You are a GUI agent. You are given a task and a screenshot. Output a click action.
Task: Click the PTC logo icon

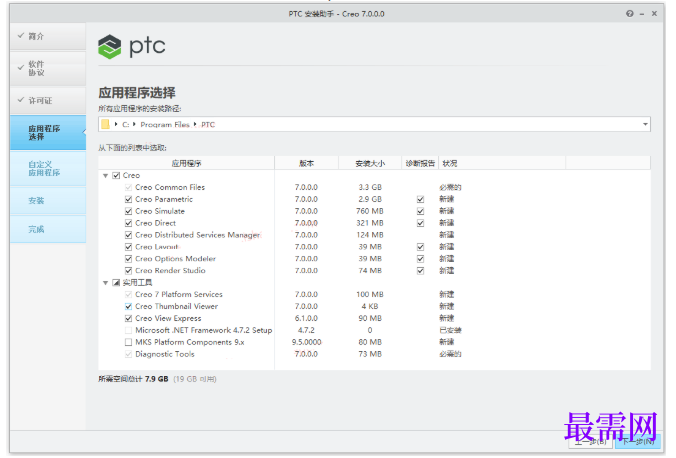110,47
